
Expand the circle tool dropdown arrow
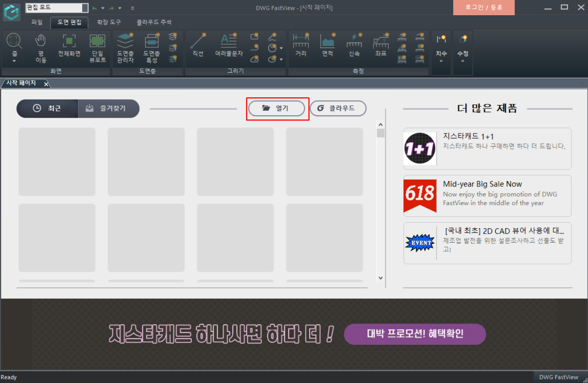281,48
